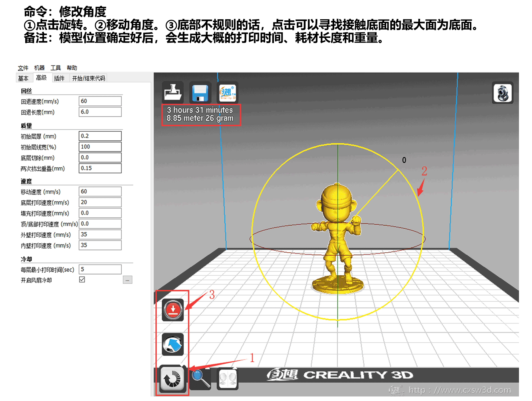Viewport: 532px width, 401px height.
Task: Select the Mirror tool icon
Action: click(228, 379)
